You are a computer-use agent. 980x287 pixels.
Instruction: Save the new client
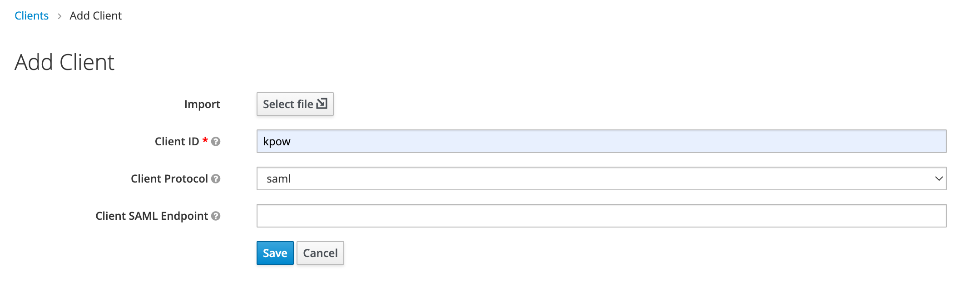[x=275, y=253]
